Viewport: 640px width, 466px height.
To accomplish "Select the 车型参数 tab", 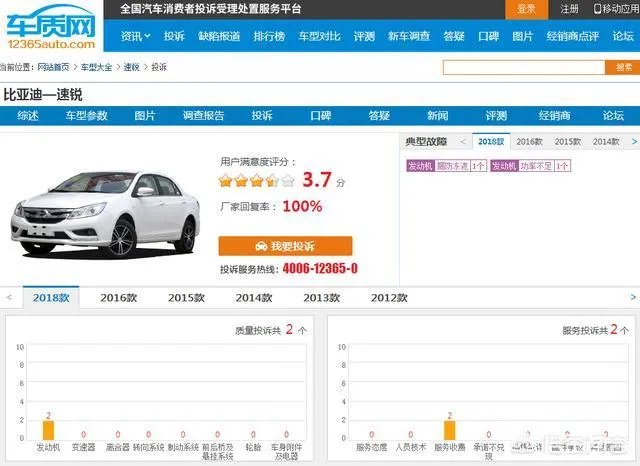I will tap(87, 116).
